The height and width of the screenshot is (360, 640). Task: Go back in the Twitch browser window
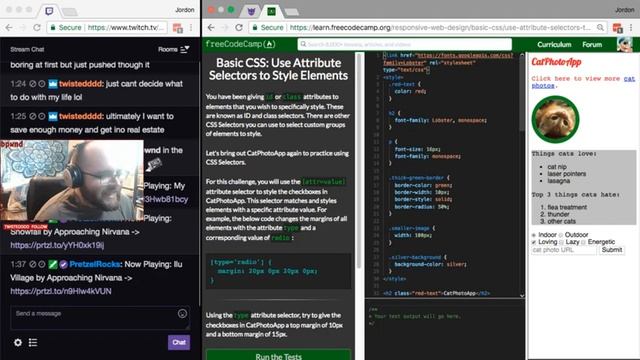point(9,27)
